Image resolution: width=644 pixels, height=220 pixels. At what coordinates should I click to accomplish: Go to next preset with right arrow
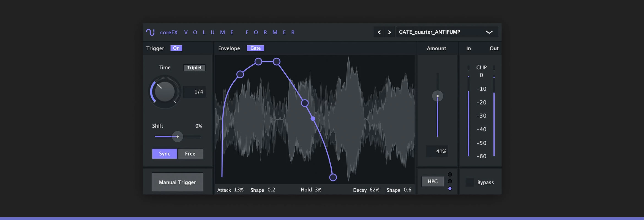click(x=389, y=32)
